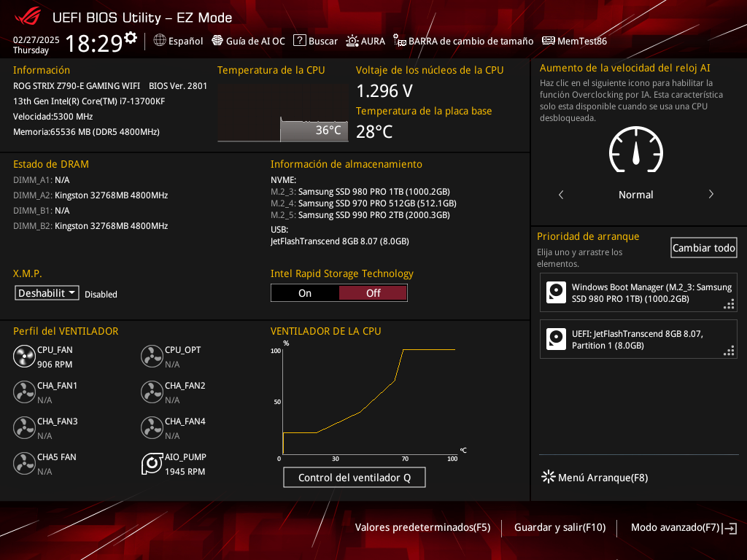Image resolution: width=747 pixels, height=560 pixels.
Task: Click Guardar y salir(F10)
Action: [x=560, y=527]
